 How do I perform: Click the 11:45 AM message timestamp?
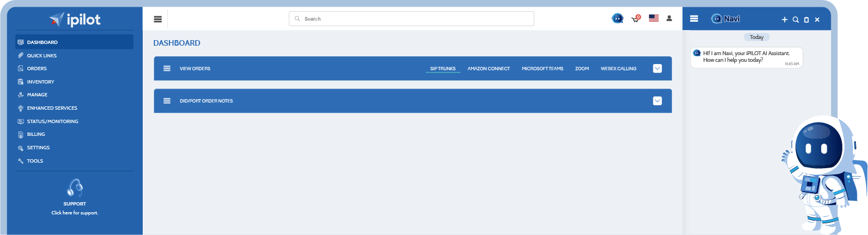pos(792,64)
